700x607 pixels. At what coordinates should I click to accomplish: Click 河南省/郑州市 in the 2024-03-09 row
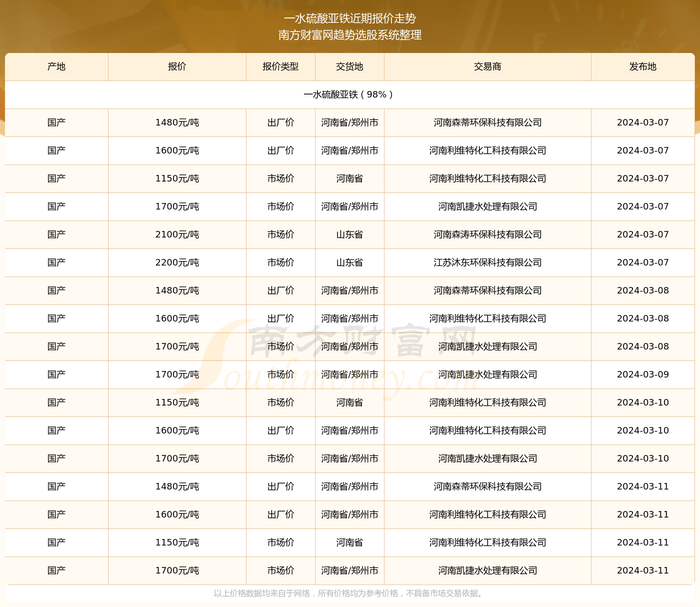[349, 374]
